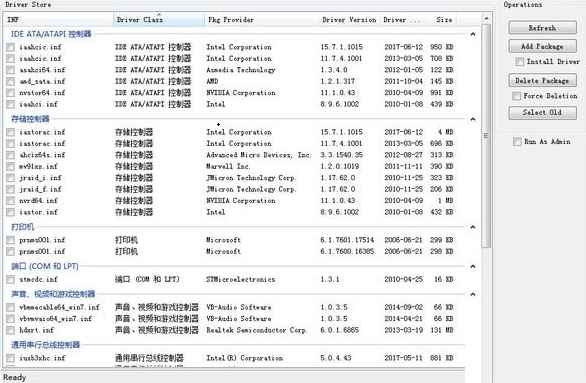586x383 pixels.
Task: Collapse the 打印机 group chevron
Action: click(473, 227)
